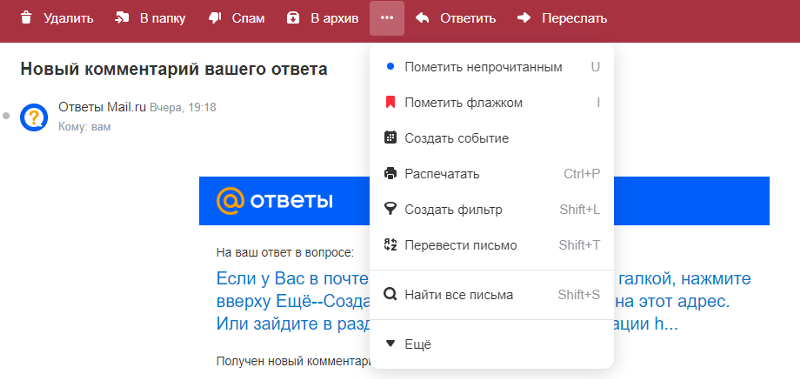
Task: Open Ещё at the menu bottom
Action: point(491,344)
